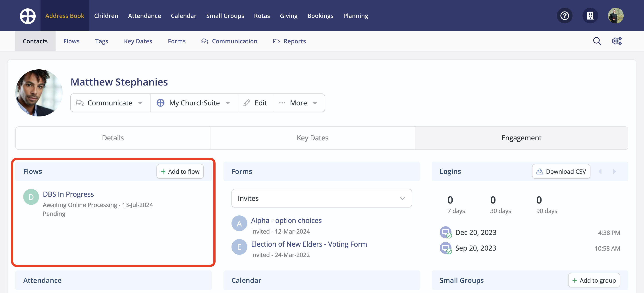This screenshot has width=644, height=293.
Task: Go to previous logins page arrow
Action: 600,171
